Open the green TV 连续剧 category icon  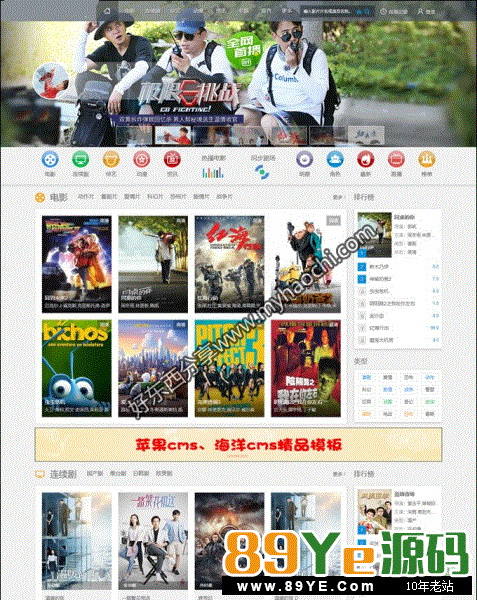(x=81, y=160)
